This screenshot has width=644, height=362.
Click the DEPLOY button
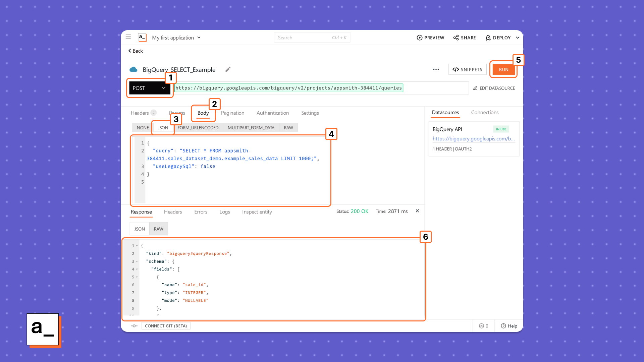pos(498,38)
